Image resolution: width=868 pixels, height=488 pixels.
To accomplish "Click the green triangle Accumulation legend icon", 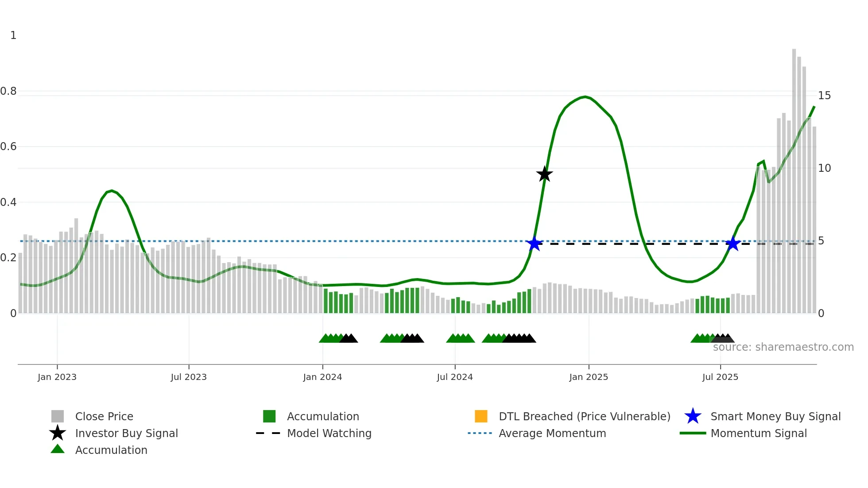I will tap(58, 449).
